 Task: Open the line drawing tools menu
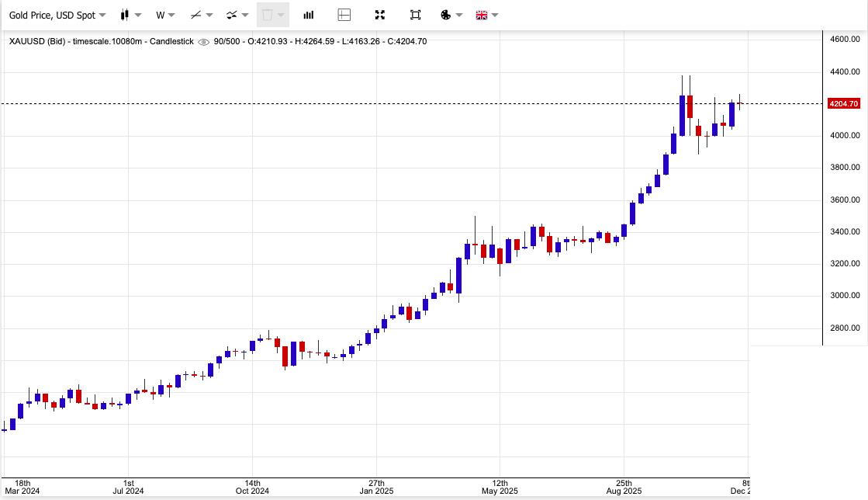[202, 15]
